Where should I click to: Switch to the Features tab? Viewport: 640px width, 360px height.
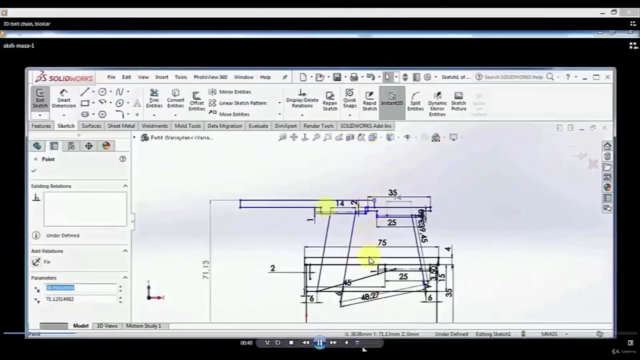tap(41, 126)
